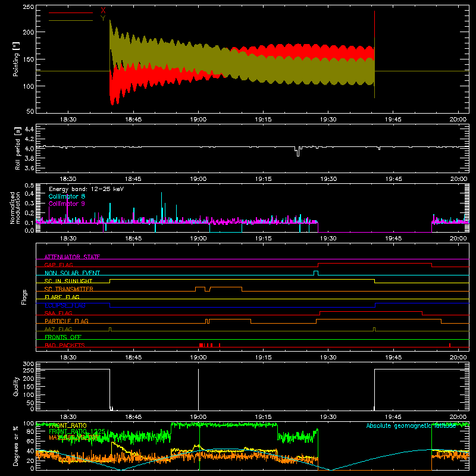Viewport: 476px width, 476px height.
Task: Click the SC_IN_SUNLIGHT flag label
Action: (68, 281)
